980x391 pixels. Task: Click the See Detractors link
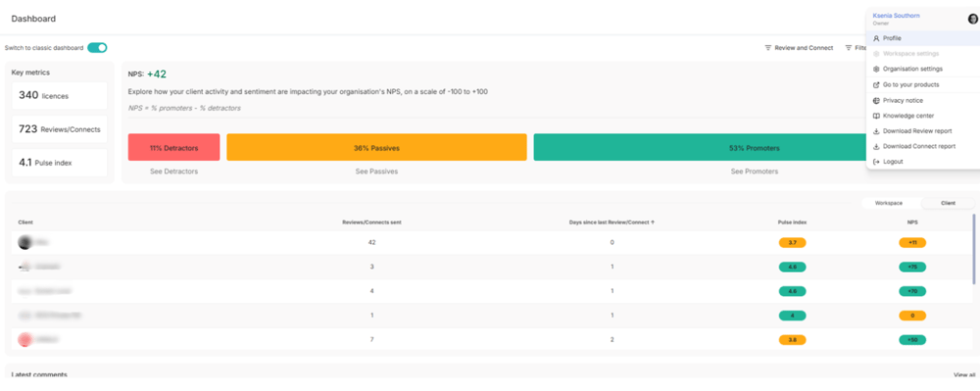(x=173, y=171)
